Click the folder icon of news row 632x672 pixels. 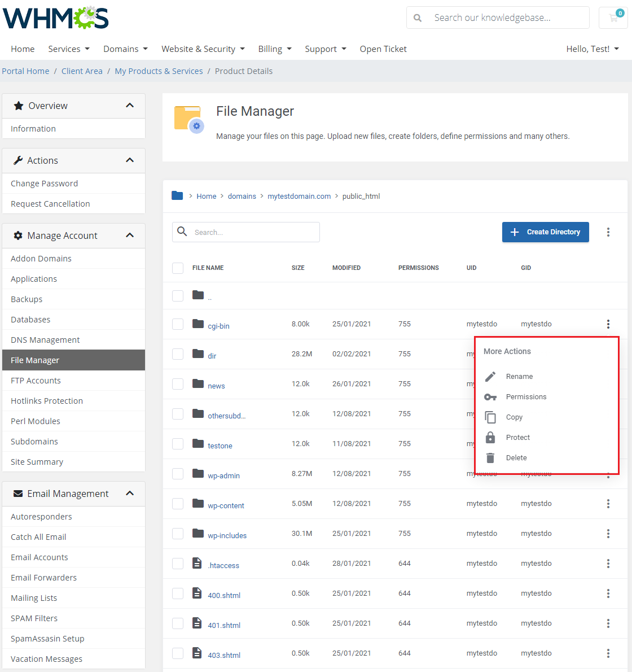click(198, 383)
